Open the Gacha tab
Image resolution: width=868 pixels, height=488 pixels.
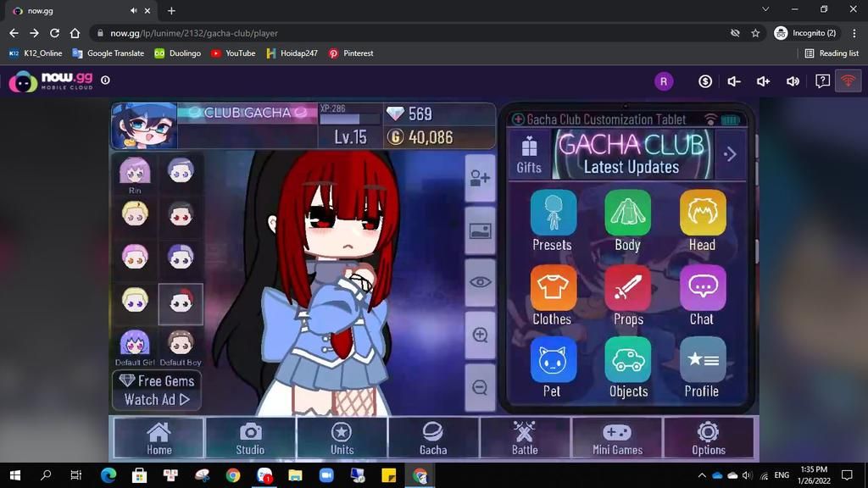click(x=433, y=438)
